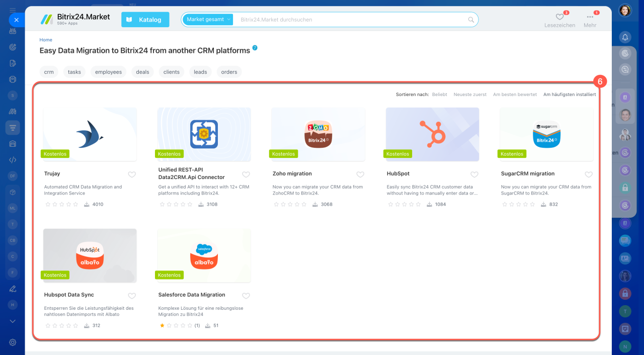
Task: Click the teal checkmark task icon
Action: pos(625,328)
